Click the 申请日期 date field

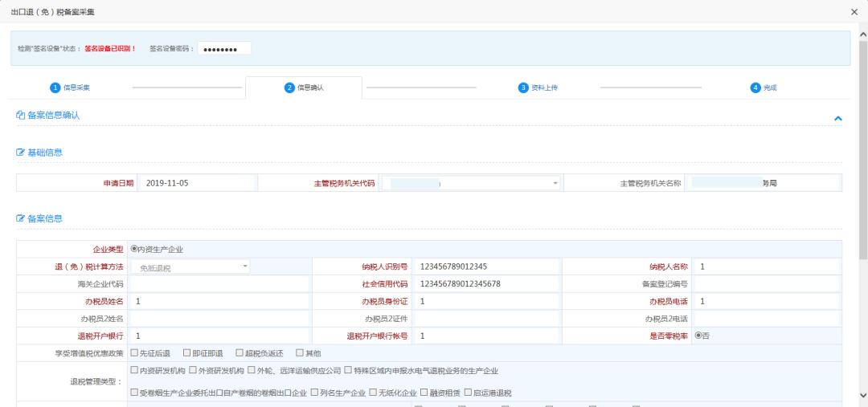197,183
